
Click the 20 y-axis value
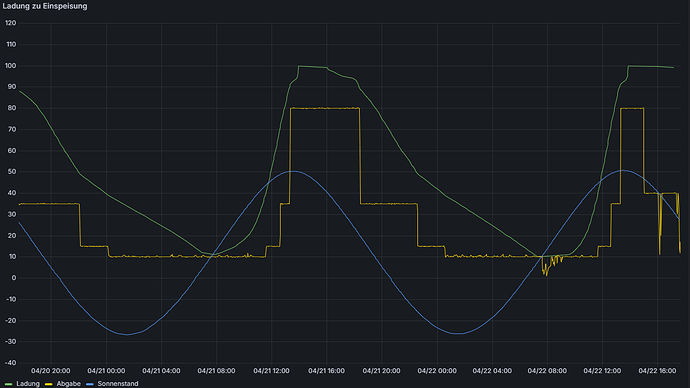(x=12, y=236)
